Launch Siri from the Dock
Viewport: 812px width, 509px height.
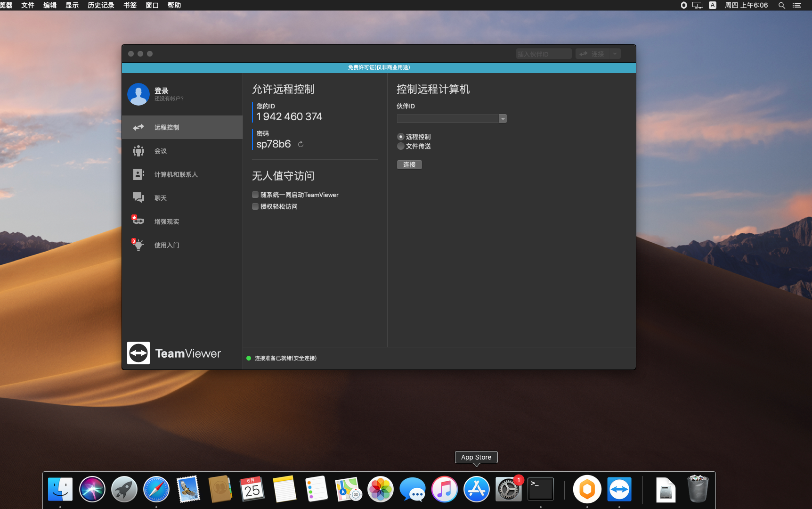click(x=92, y=489)
